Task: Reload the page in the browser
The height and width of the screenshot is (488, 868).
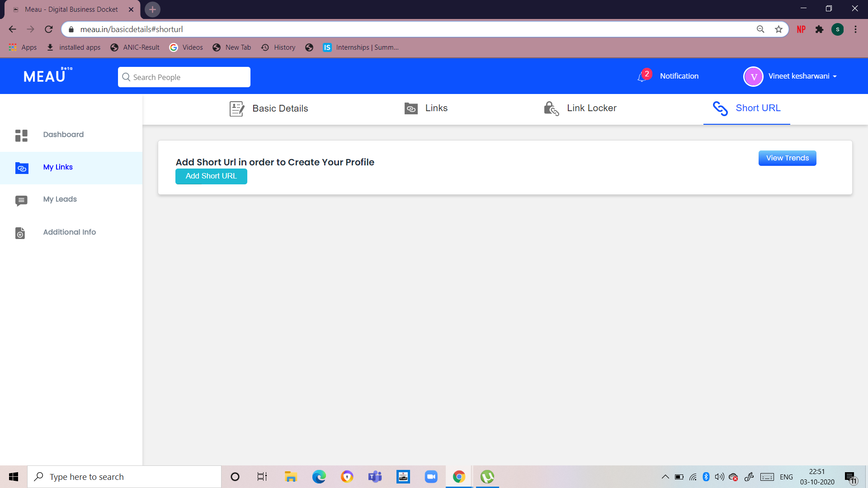Action: coord(49,29)
